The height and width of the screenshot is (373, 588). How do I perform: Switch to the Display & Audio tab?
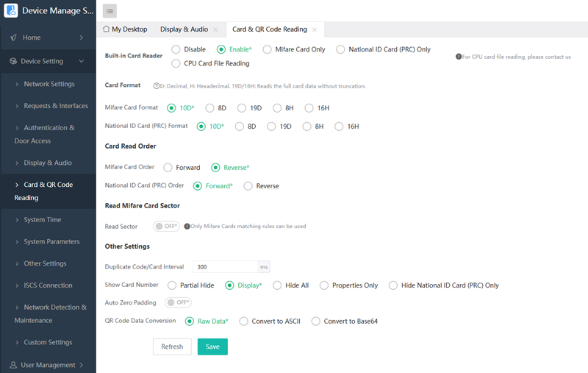[x=184, y=29]
